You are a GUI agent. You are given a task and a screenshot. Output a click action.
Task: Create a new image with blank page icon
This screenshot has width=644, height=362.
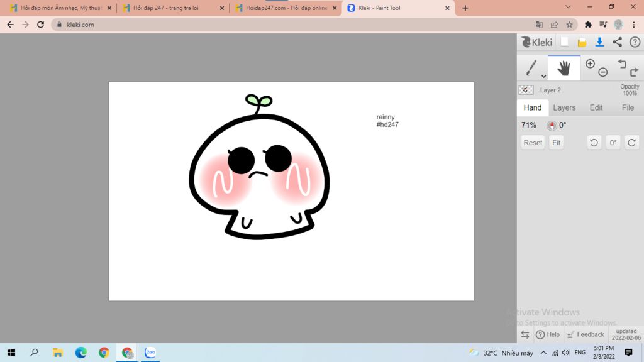click(564, 42)
